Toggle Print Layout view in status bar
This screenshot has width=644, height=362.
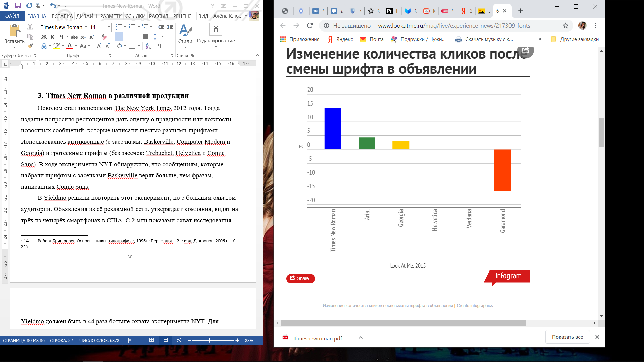pos(165,340)
